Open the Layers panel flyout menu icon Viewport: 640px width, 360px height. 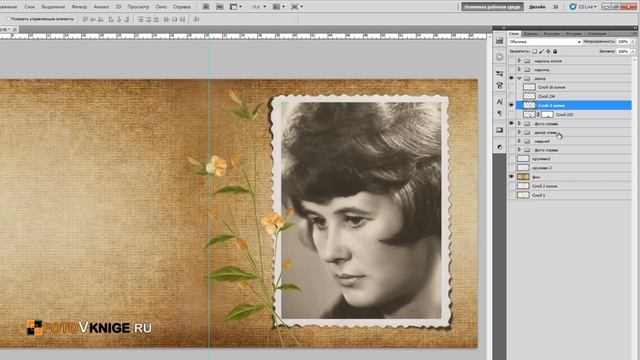tap(634, 33)
